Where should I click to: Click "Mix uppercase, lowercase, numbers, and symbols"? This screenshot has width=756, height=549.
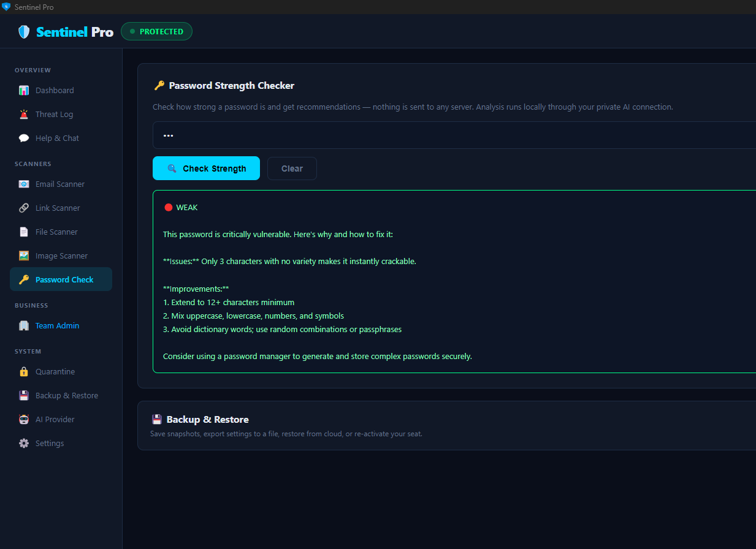253,316
